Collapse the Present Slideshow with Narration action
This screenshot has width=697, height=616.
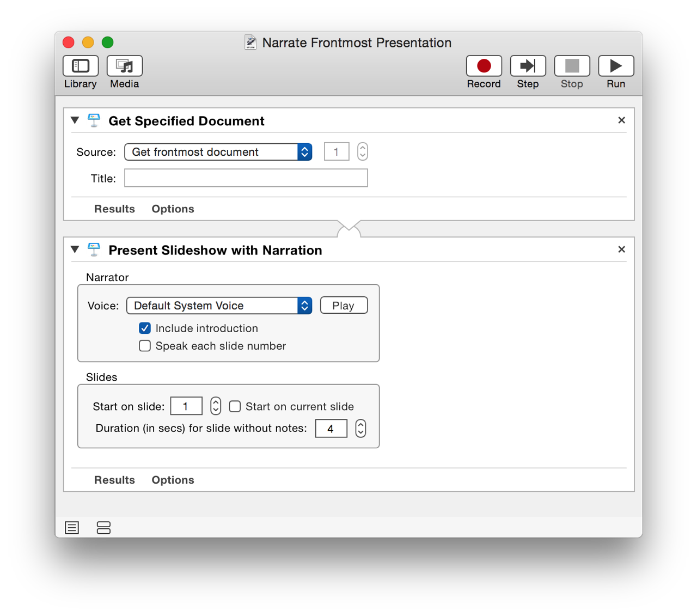click(75, 249)
